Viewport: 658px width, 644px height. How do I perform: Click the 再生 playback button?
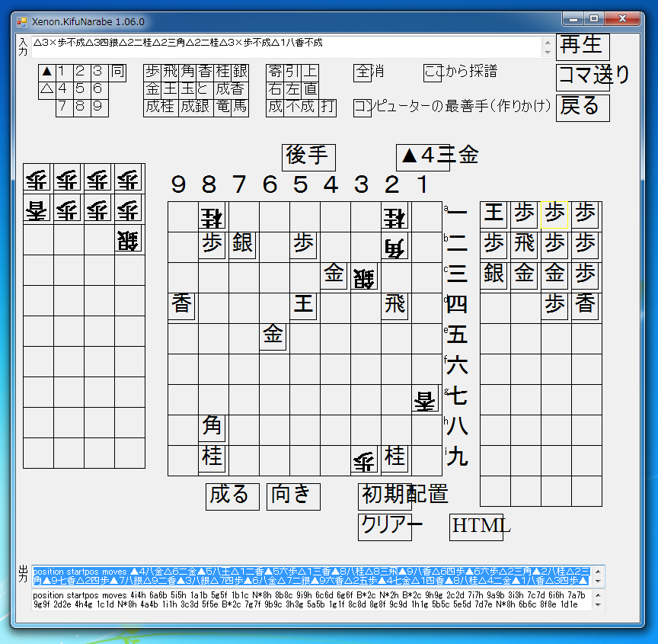point(583,47)
